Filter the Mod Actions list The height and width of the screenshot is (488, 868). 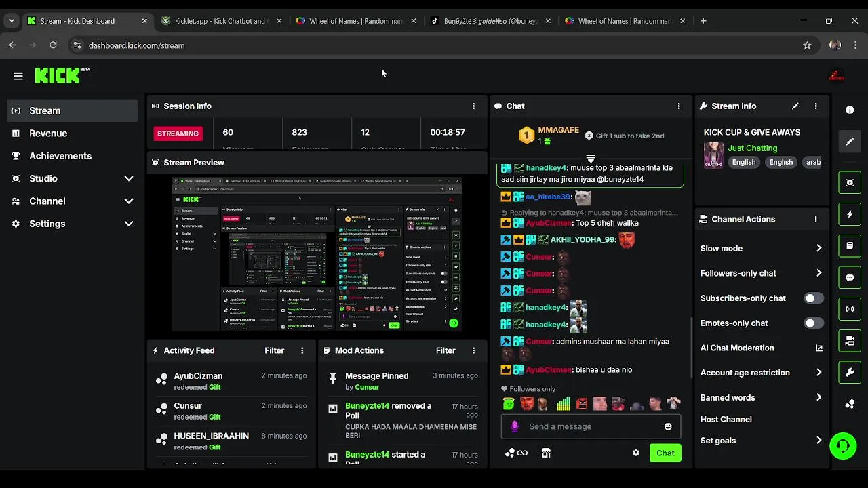coord(446,350)
